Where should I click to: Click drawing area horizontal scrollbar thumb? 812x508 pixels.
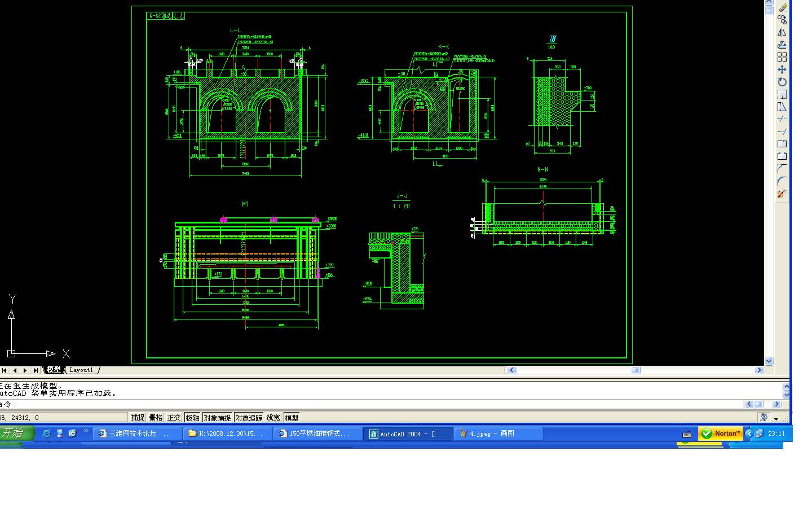click(x=636, y=370)
